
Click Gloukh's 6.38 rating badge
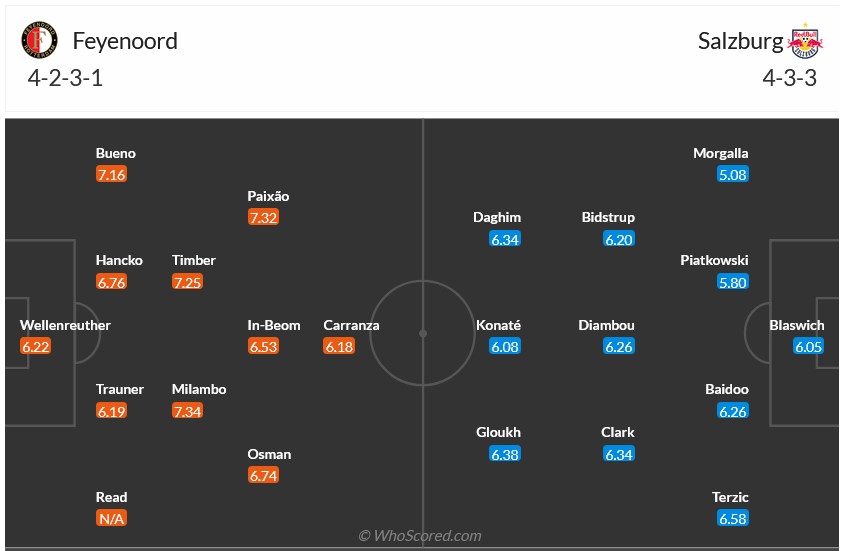coord(505,454)
